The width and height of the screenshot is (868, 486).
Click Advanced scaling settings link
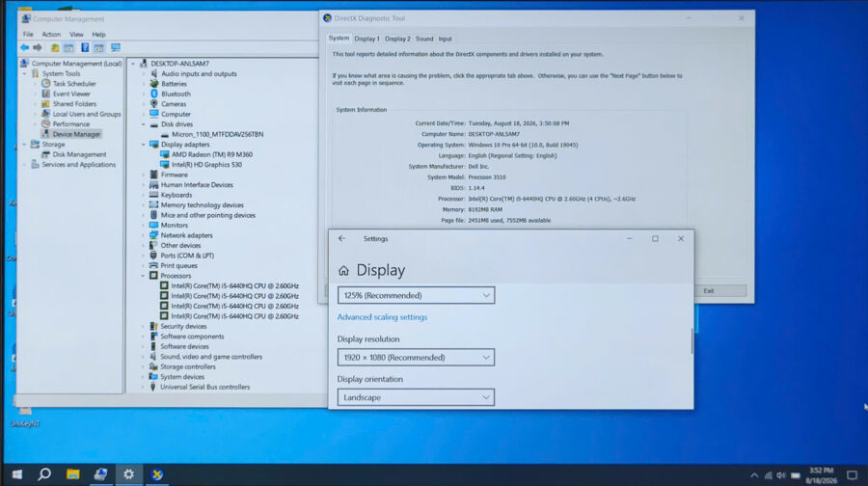point(382,317)
